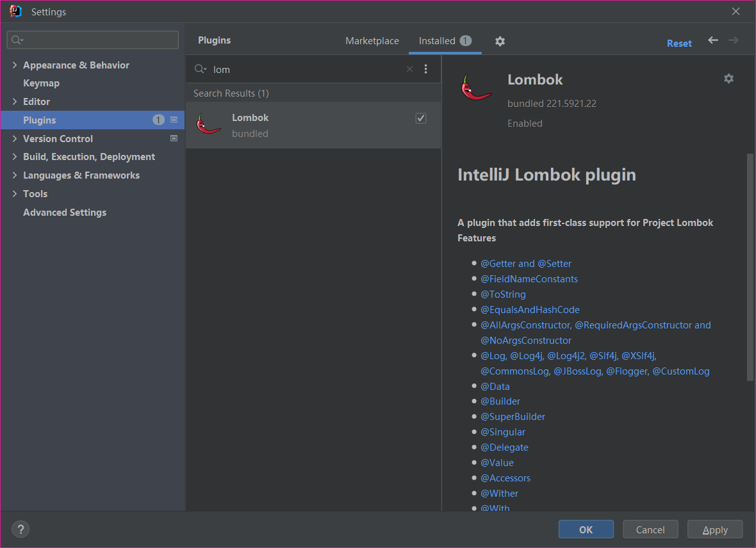Navigate forward with the right arrow

point(734,40)
